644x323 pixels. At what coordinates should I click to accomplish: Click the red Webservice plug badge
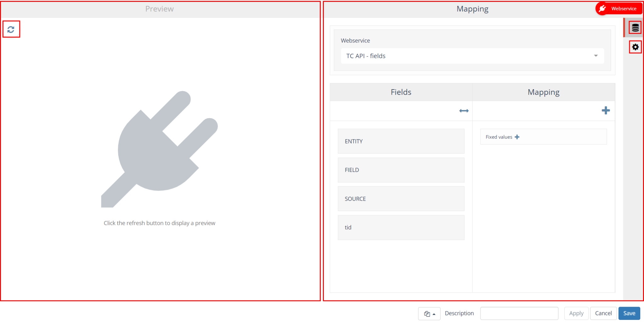click(619, 8)
